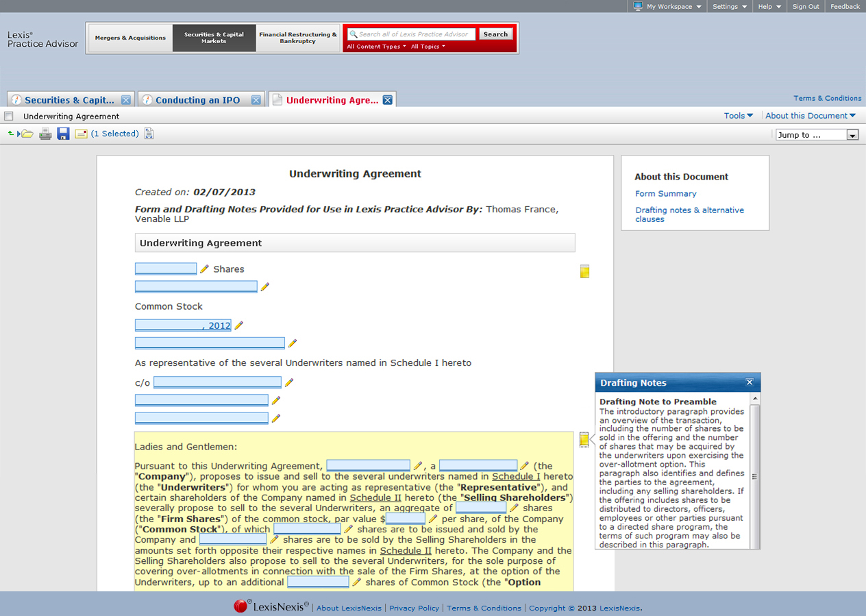Click the Lexis Practice Advisor logo
Image resolution: width=866 pixels, height=616 pixels.
pos(42,39)
